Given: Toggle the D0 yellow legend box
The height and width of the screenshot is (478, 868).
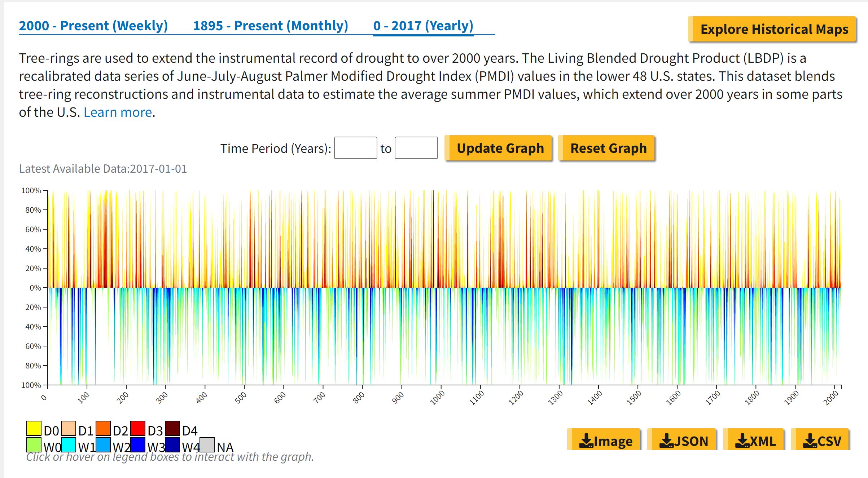Looking at the screenshot, I should [34, 428].
